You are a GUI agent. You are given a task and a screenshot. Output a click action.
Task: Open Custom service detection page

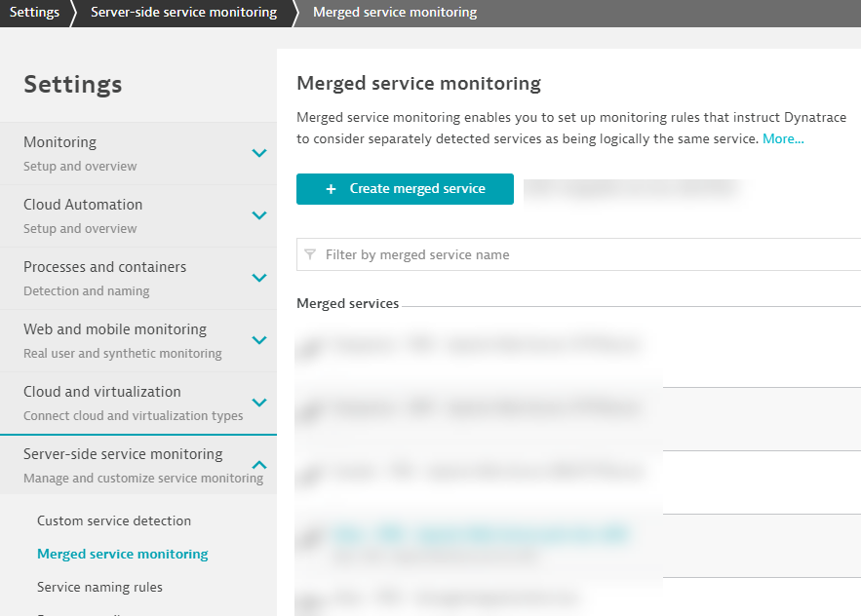tap(114, 520)
